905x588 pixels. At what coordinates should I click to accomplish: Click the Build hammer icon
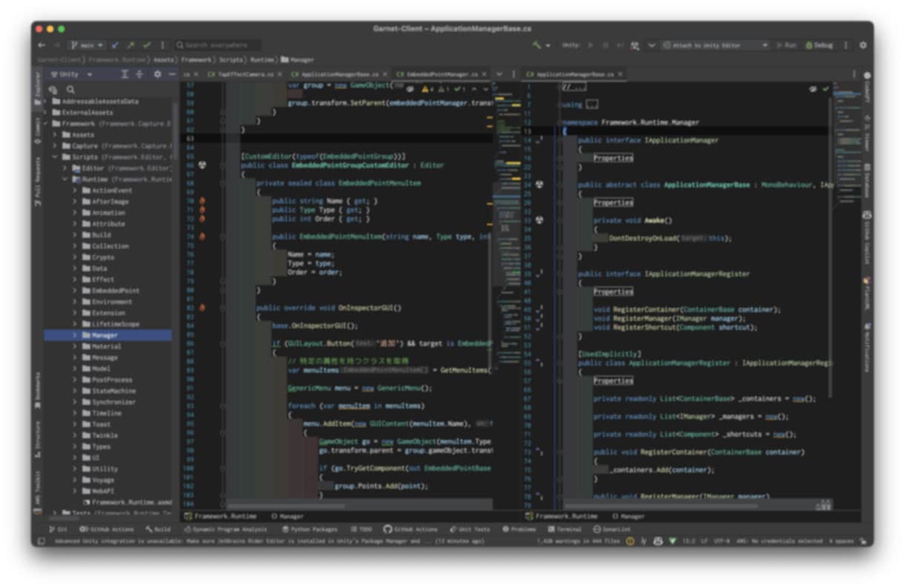point(537,45)
